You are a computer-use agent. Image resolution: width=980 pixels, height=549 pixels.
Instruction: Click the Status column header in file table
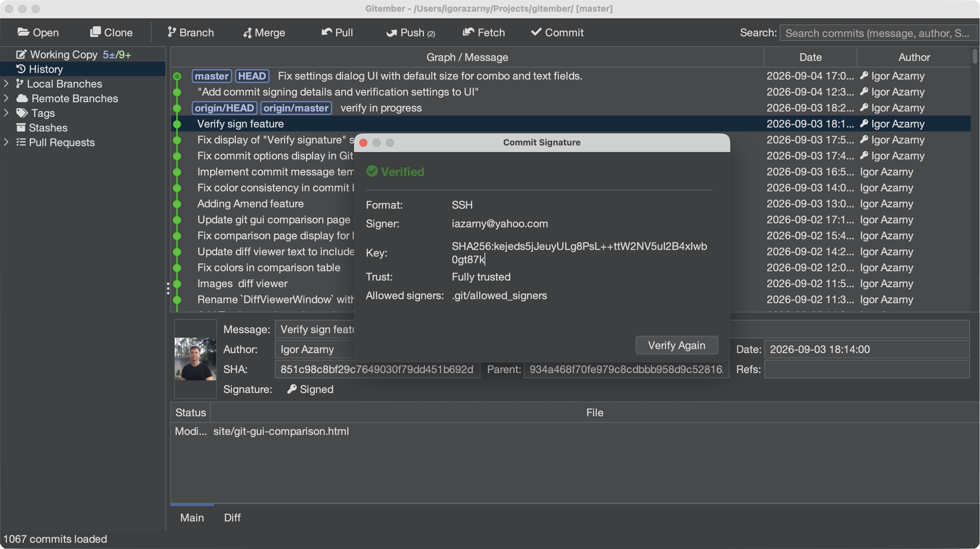(x=190, y=413)
